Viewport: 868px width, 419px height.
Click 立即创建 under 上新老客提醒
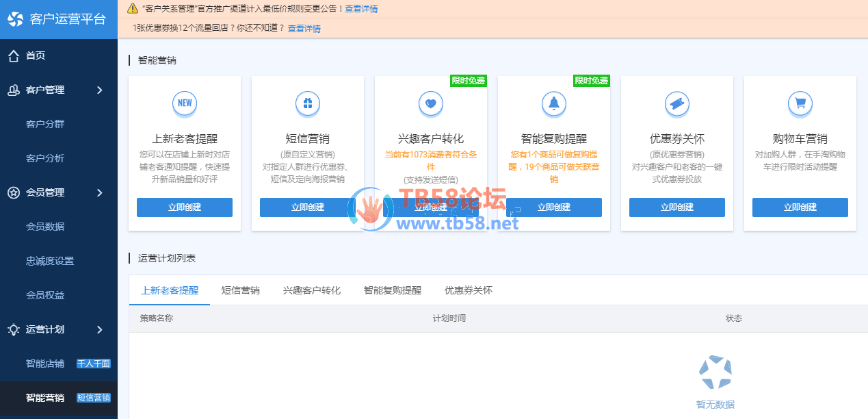point(185,207)
